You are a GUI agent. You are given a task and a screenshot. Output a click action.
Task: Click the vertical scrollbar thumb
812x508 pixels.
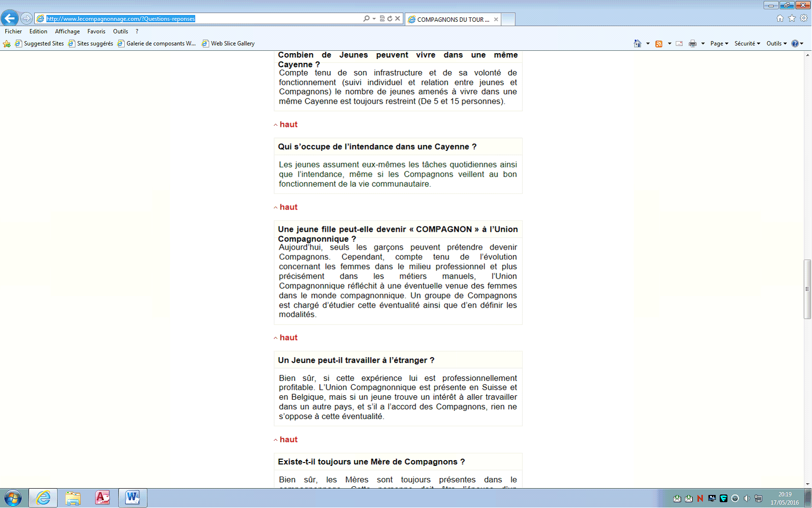click(807, 289)
